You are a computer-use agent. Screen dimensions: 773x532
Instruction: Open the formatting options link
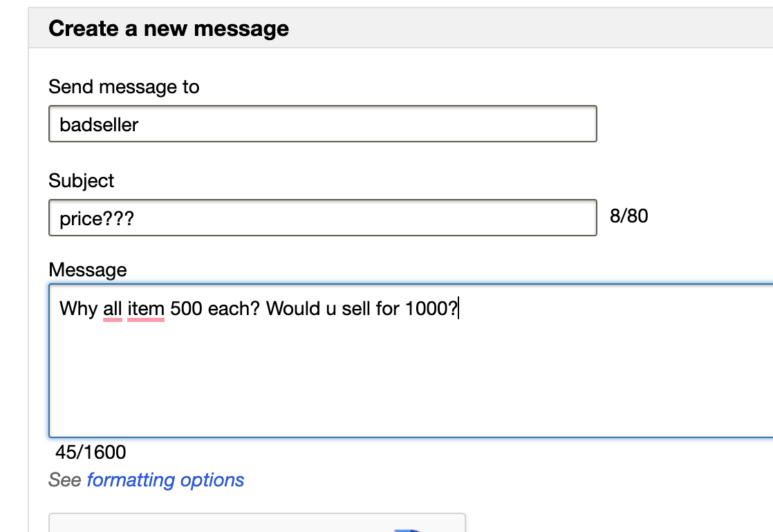(x=165, y=479)
